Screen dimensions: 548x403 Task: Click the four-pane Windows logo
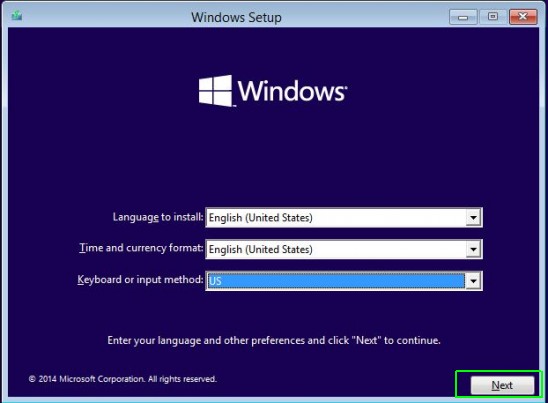coord(215,91)
